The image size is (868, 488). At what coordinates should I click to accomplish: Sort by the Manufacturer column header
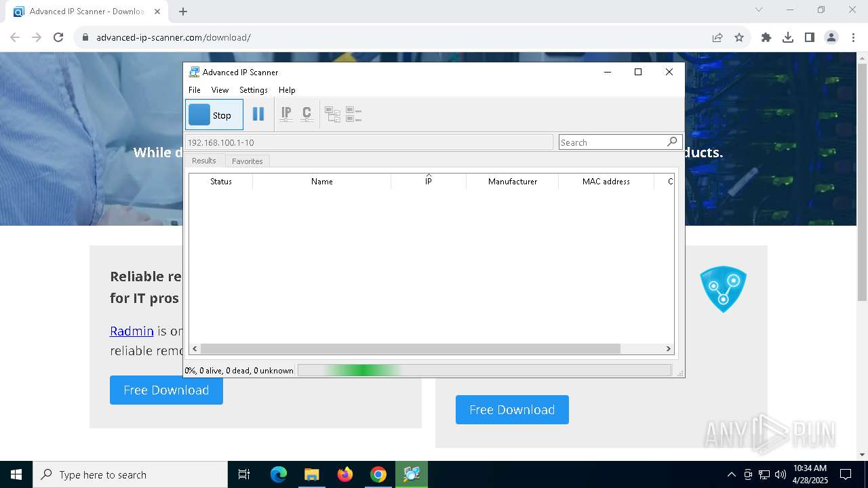click(x=513, y=182)
